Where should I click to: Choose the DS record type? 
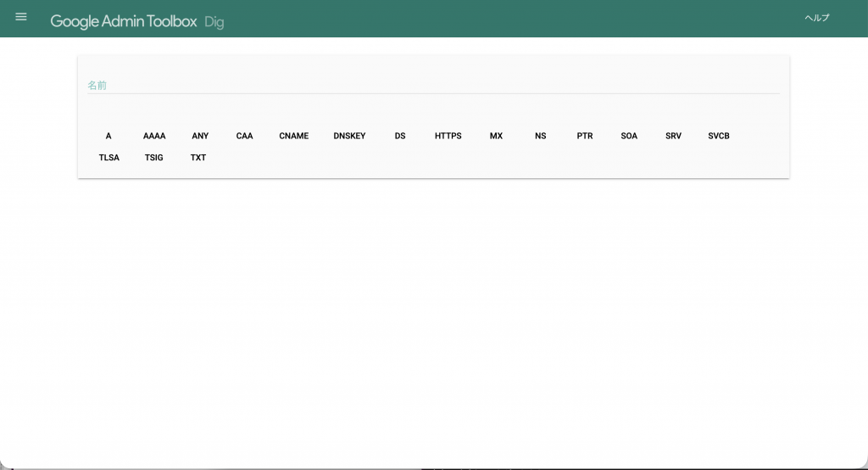(x=400, y=136)
